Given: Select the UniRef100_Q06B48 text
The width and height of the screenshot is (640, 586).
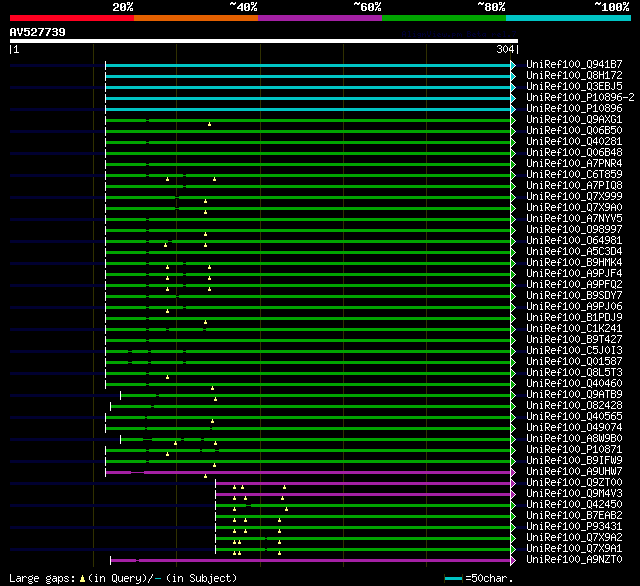Looking at the screenshot, I should [574, 153].
